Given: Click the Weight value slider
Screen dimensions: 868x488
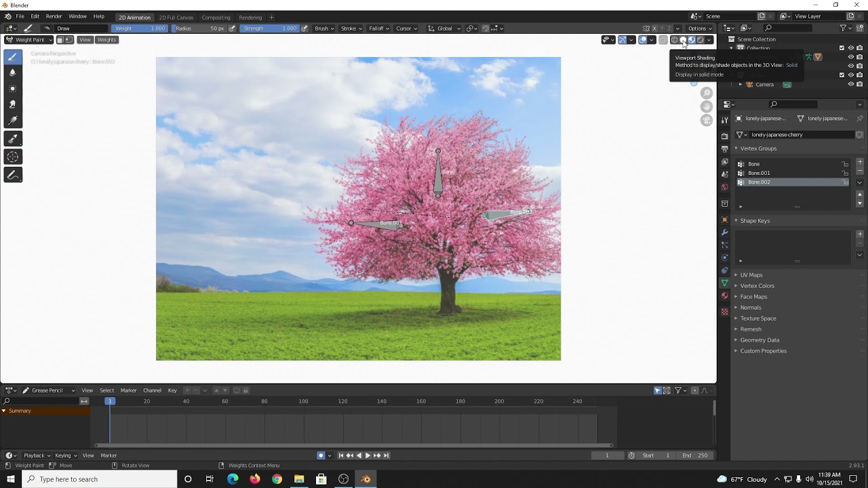Looking at the screenshot, I should [140, 28].
